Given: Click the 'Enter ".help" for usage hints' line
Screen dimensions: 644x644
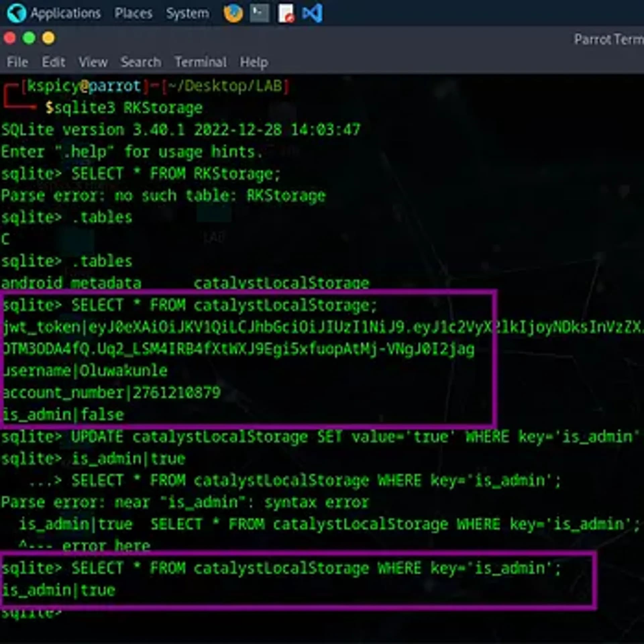Looking at the screenshot, I should click(131, 152).
